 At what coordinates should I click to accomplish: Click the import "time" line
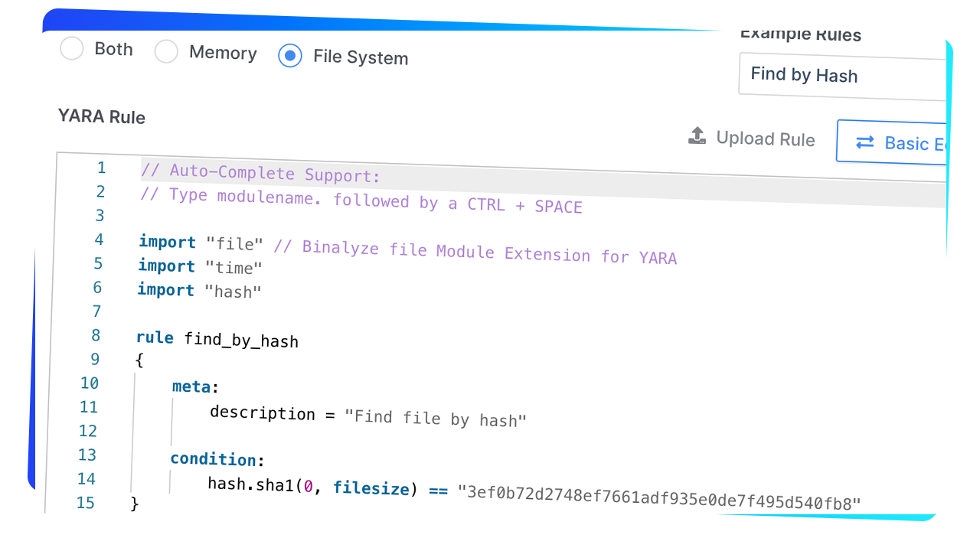point(200,267)
